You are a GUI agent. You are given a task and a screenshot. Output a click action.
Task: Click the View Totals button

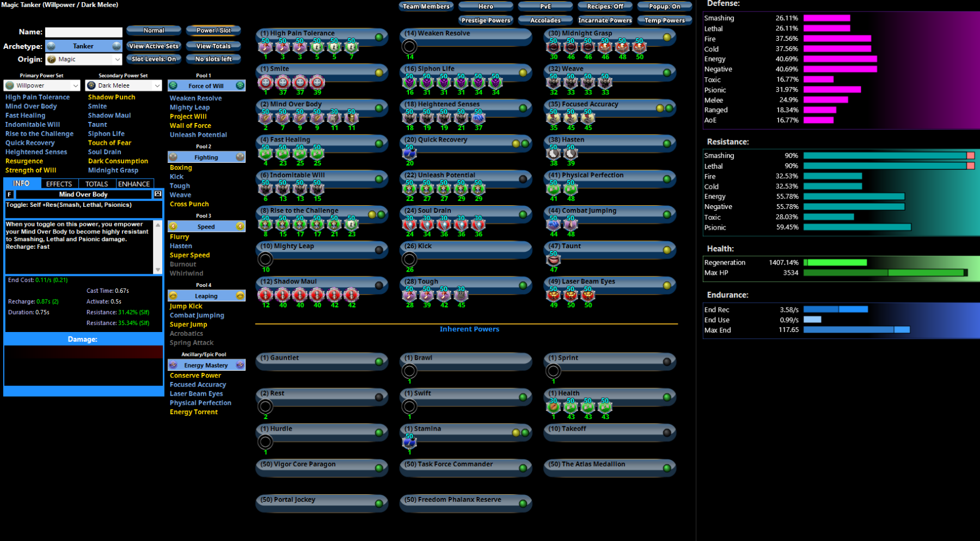pos(213,46)
